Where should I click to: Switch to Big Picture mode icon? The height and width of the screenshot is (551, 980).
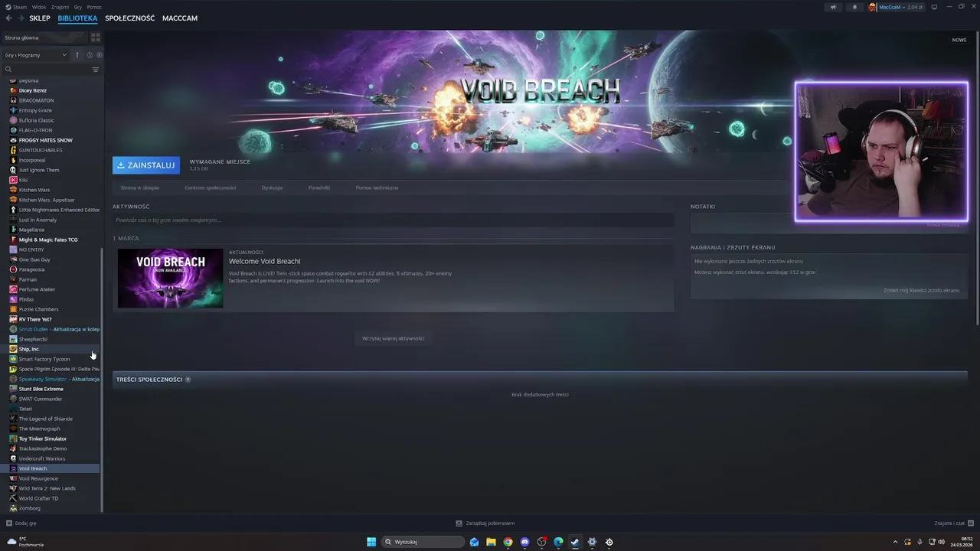click(x=935, y=7)
